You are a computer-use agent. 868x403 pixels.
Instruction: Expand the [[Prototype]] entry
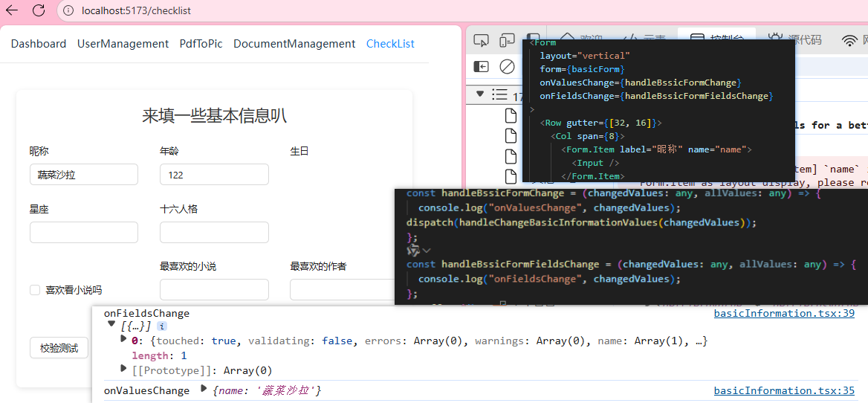pyautogui.click(x=123, y=369)
